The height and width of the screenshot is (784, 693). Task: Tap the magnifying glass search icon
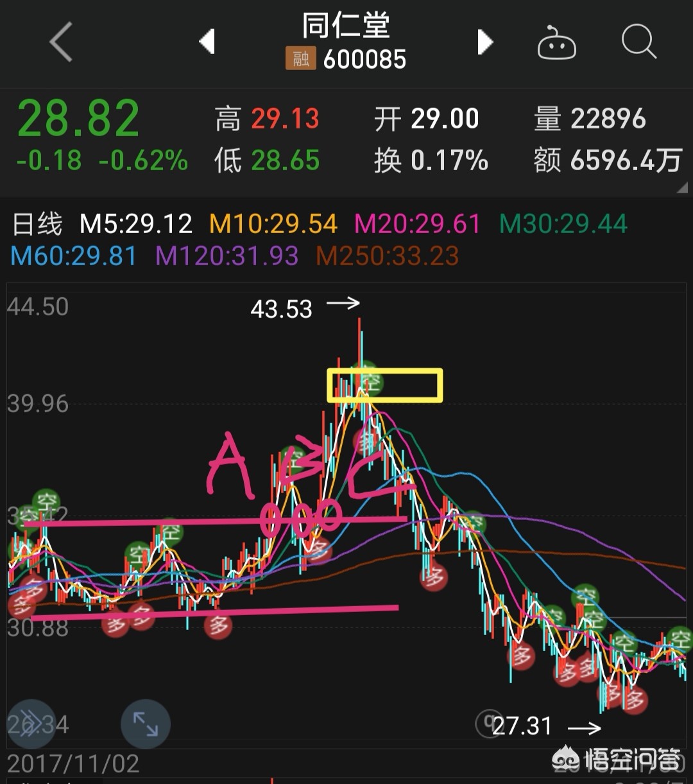click(x=638, y=42)
